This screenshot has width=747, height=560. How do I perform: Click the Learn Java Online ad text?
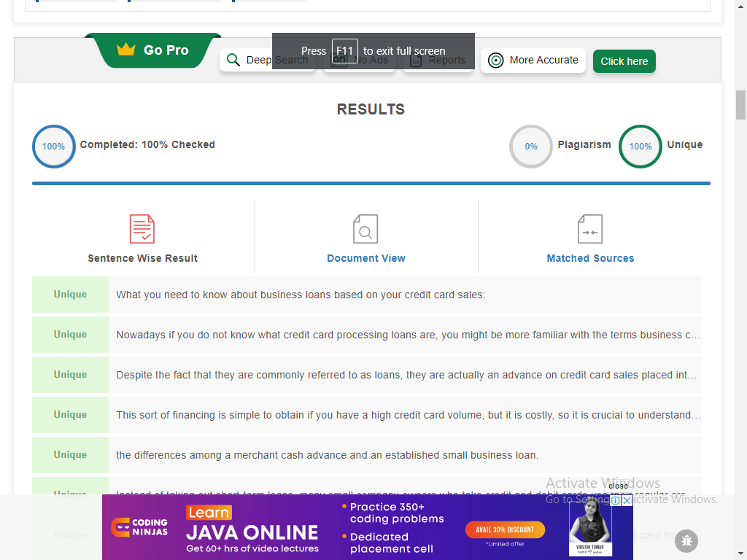252,529
